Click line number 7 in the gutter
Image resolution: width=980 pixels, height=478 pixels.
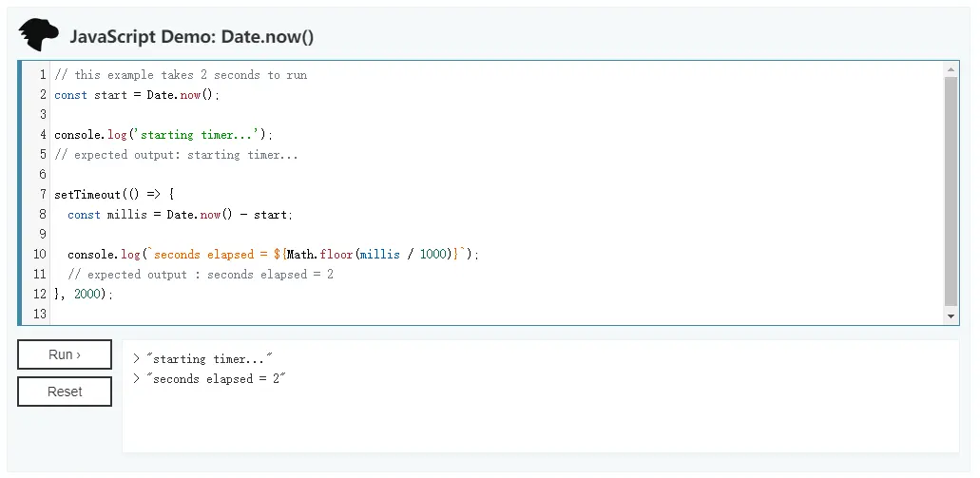pyautogui.click(x=43, y=195)
